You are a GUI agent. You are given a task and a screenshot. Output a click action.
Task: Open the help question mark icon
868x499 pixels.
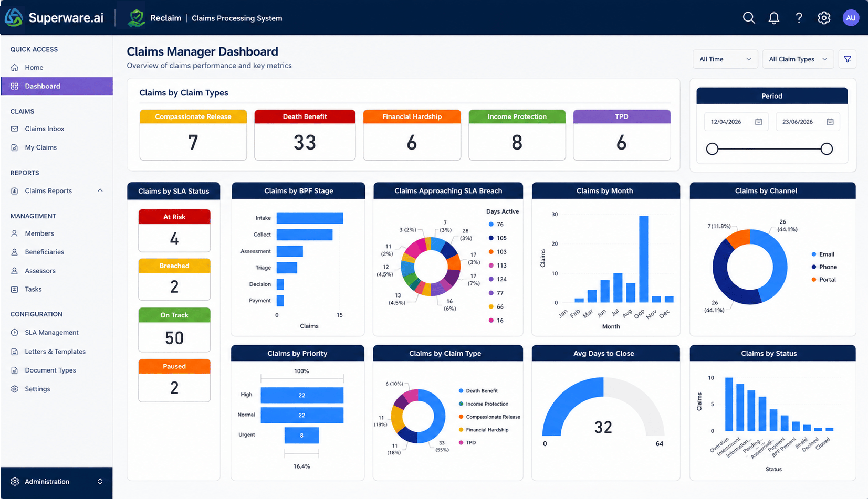click(799, 18)
